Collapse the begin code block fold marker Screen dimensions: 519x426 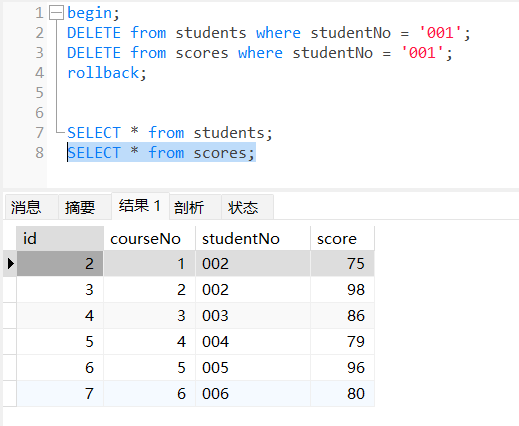pos(56,13)
